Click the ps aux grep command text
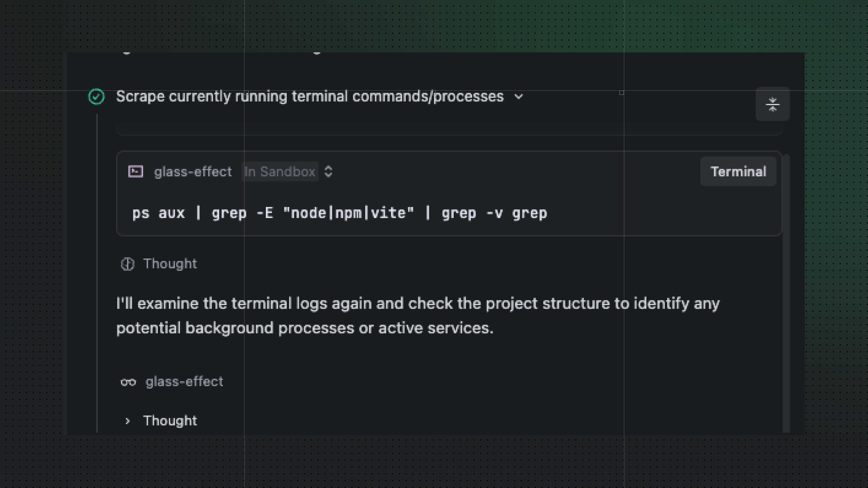This screenshot has height=488, width=868. (x=340, y=213)
